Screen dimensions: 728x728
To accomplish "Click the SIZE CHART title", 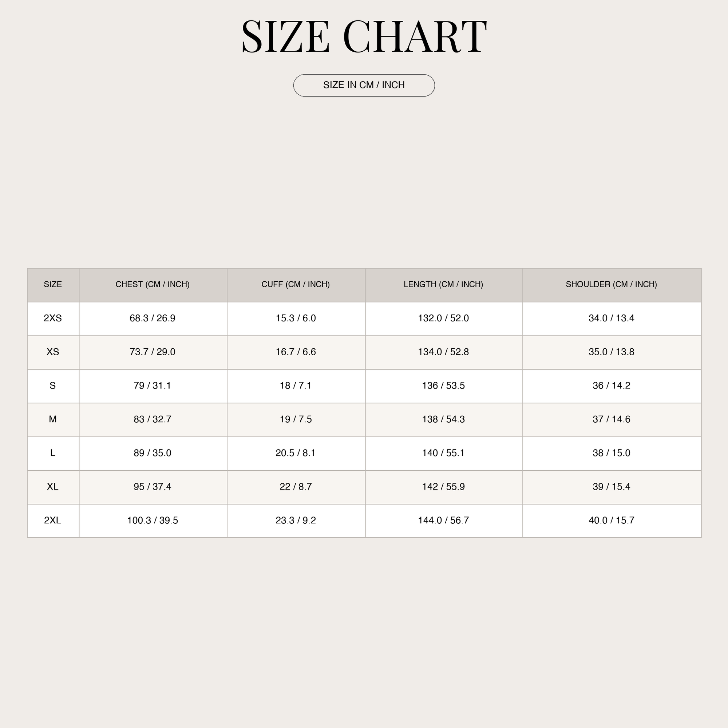I will 364,36.
